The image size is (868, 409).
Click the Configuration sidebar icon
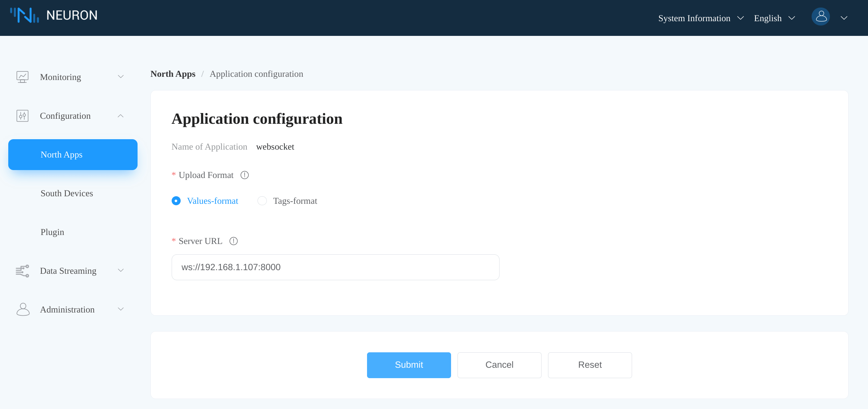(x=22, y=116)
